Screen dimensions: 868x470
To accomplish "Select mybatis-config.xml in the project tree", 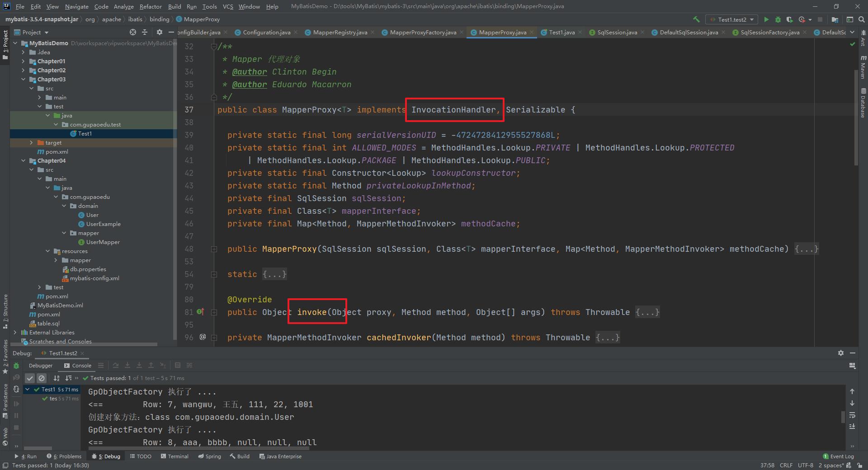I will point(94,278).
